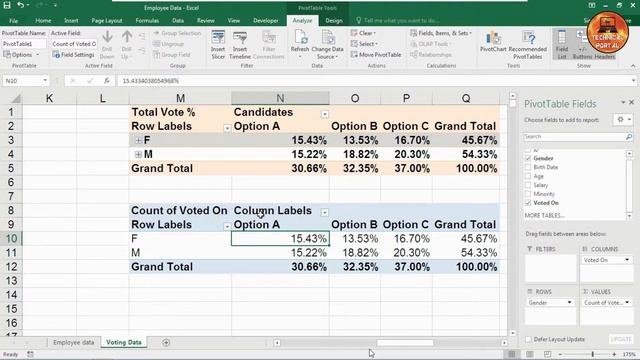Click the macro record icon in status bar
This screenshot has width=640, height=360.
coord(30,354)
